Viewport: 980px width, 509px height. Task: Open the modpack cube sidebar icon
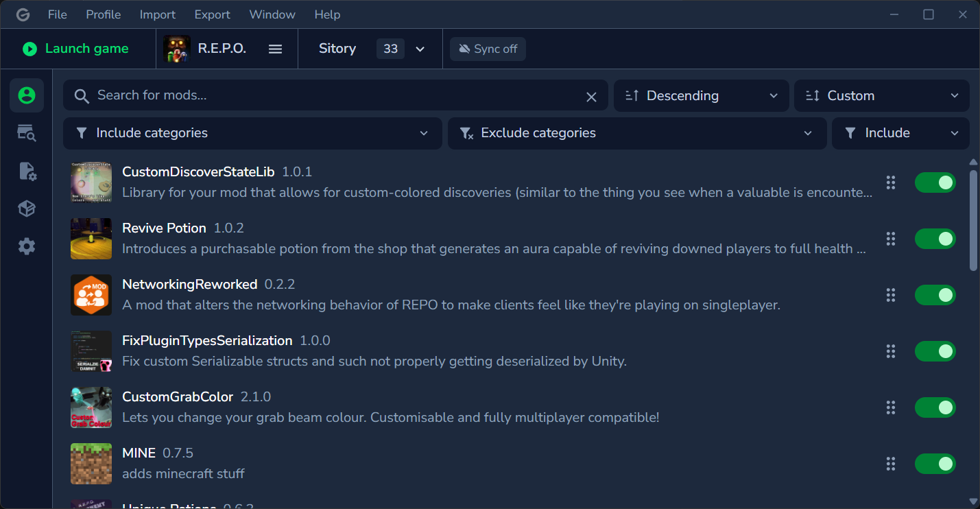tap(27, 209)
